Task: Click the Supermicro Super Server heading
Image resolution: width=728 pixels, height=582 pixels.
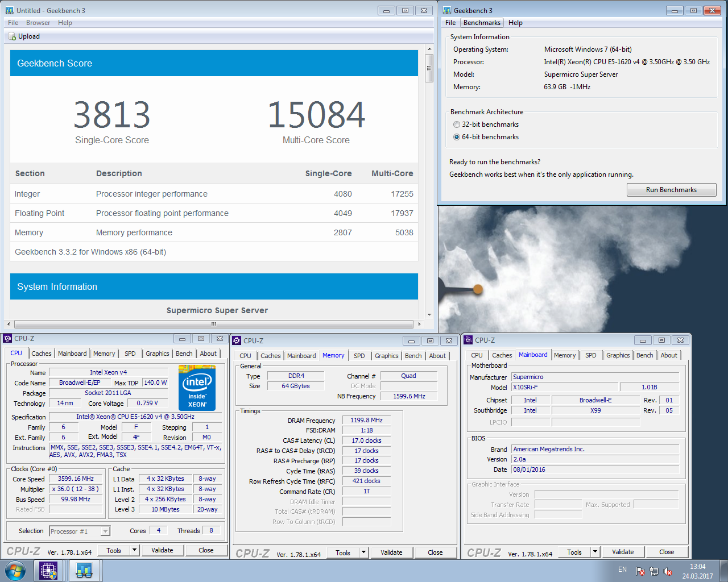Action: 217,310
